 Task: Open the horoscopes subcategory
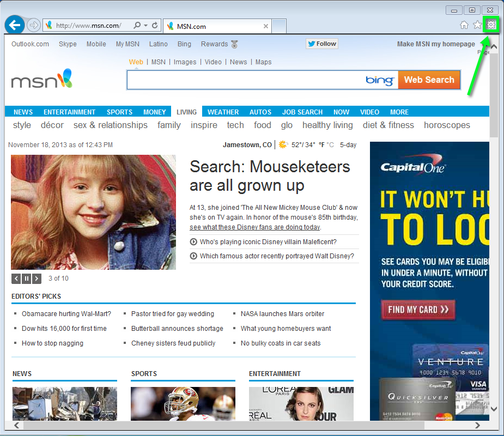(x=447, y=125)
